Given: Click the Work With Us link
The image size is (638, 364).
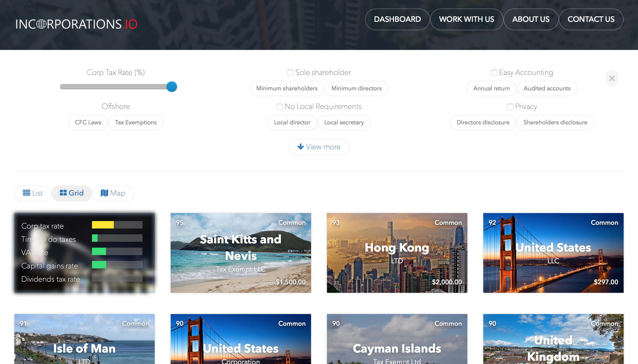Looking at the screenshot, I should 467,19.
